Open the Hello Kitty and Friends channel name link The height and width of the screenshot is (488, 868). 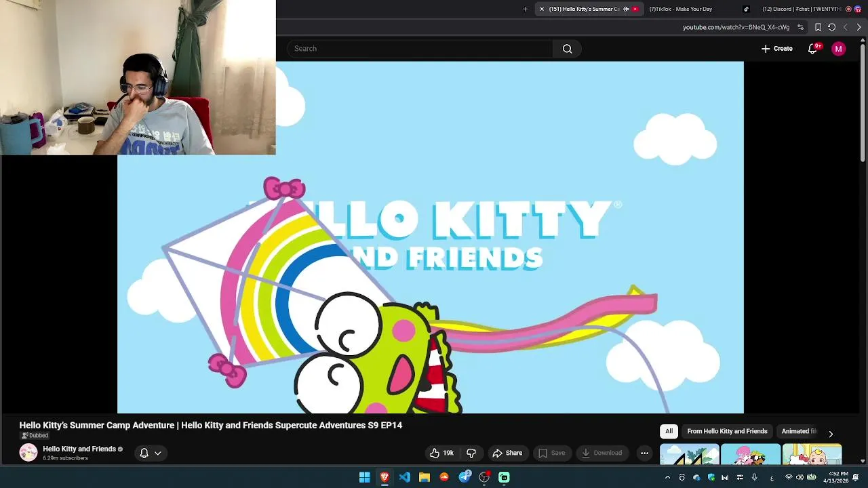click(x=79, y=449)
